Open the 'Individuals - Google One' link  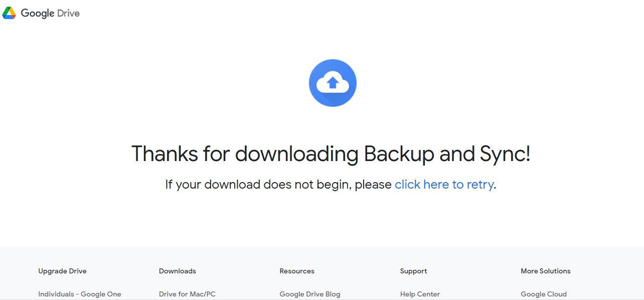pos(80,294)
